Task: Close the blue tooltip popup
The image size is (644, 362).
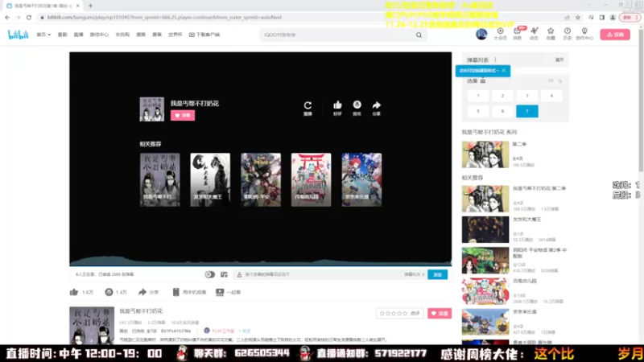Action: point(504,71)
